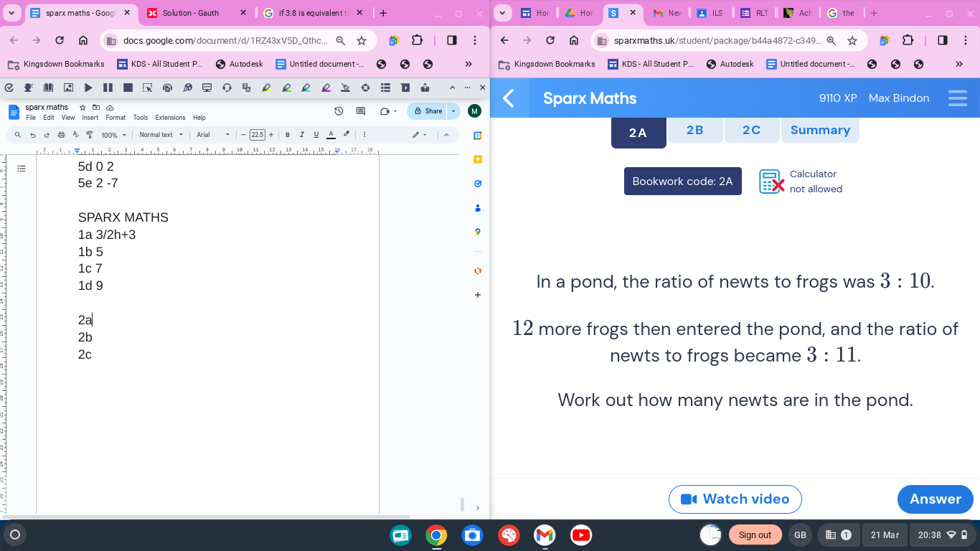Open Google Docs version history clock icon

(x=339, y=111)
